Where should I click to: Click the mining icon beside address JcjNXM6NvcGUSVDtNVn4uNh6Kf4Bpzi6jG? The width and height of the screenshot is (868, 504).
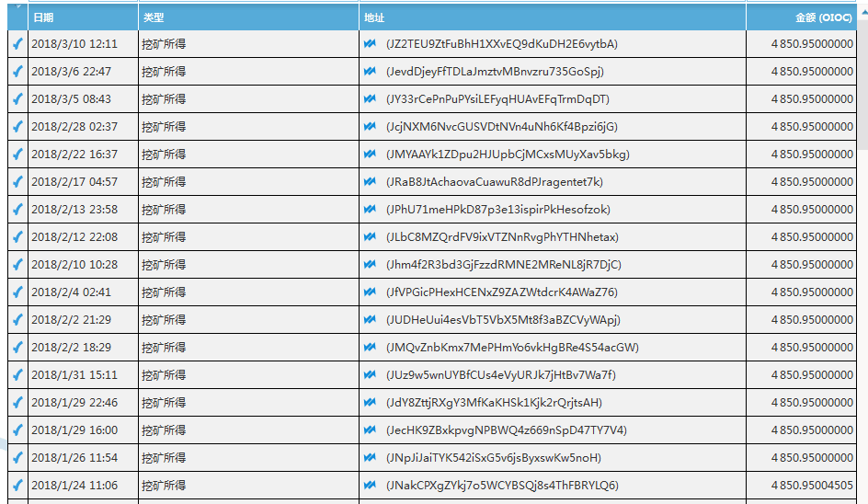[370, 127]
